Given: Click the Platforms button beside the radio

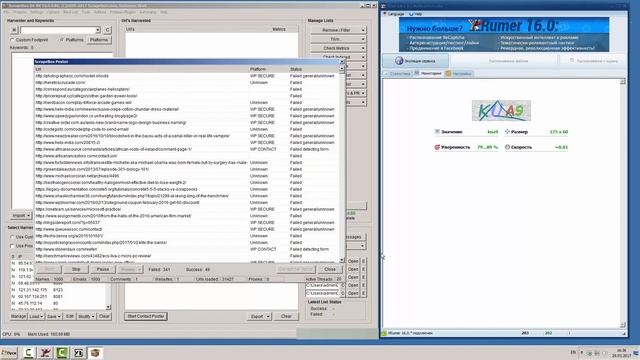Looking at the screenshot, I should (99, 40).
